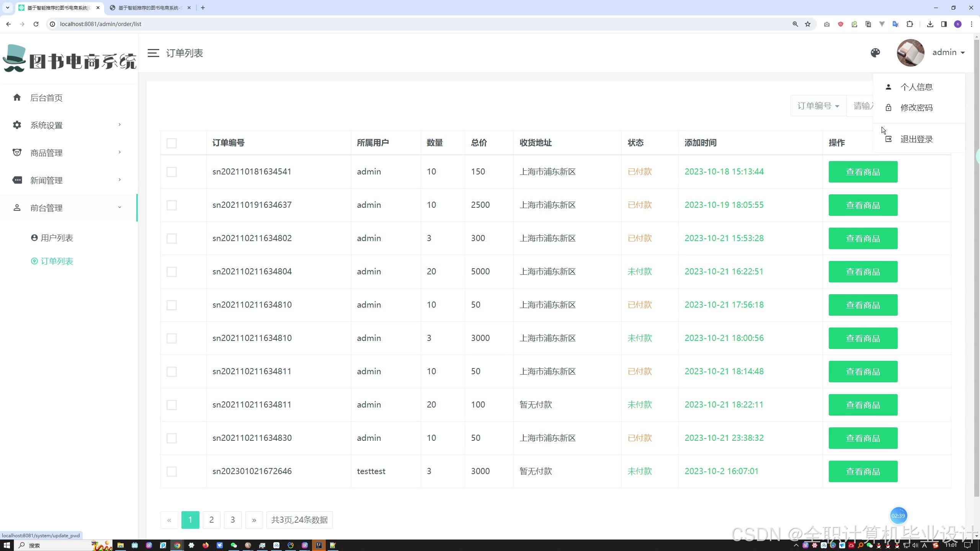980x551 pixels.
Task: Select checkbox for testtest's order row
Action: (x=171, y=471)
